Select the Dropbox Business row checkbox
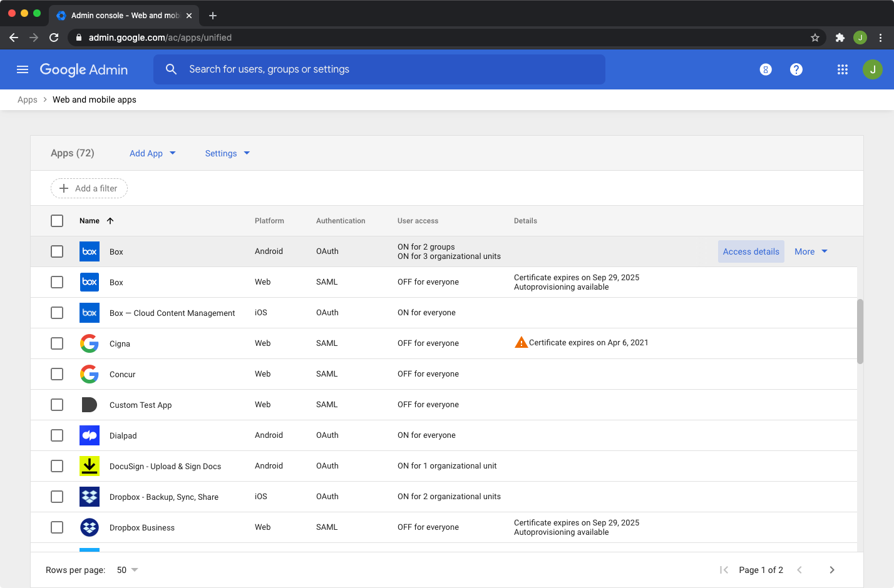 coord(57,527)
